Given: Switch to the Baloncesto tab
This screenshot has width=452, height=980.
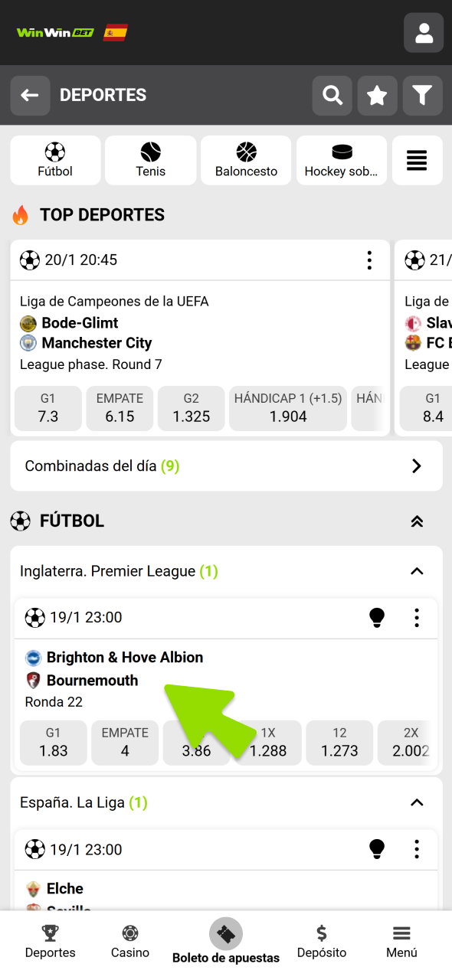Looking at the screenshot, I should 246,160.
